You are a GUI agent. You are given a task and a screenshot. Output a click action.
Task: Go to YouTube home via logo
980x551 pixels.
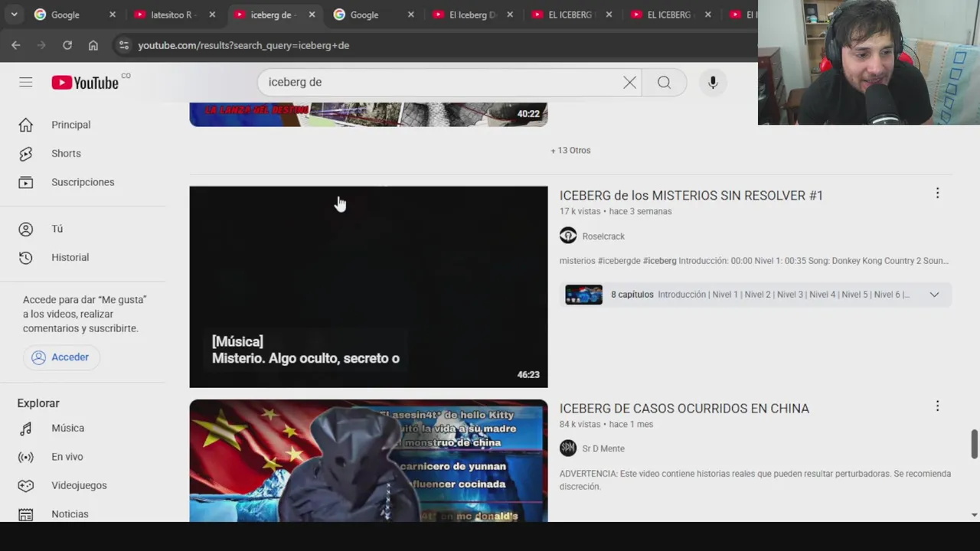coord(85,83)
